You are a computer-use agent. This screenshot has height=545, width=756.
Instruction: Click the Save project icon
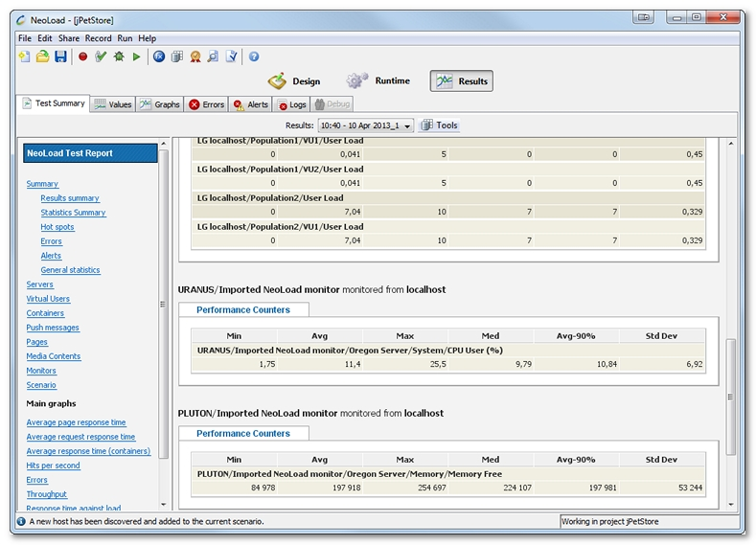click(x=60, y=57)
